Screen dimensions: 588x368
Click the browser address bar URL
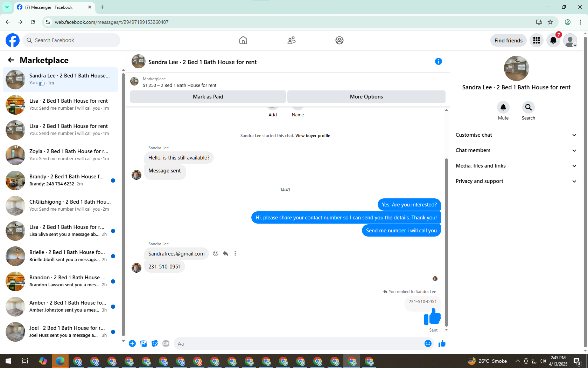[x=112, y=22]
